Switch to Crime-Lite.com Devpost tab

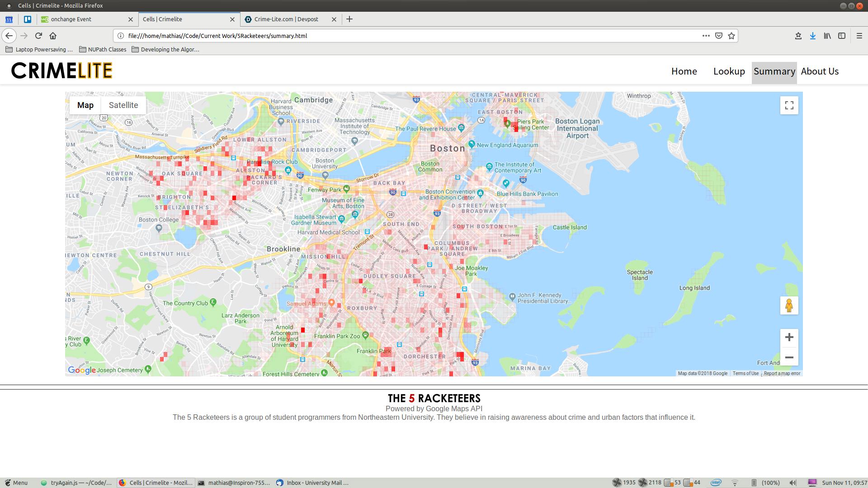pyautogui.click(x=286, y=19)
